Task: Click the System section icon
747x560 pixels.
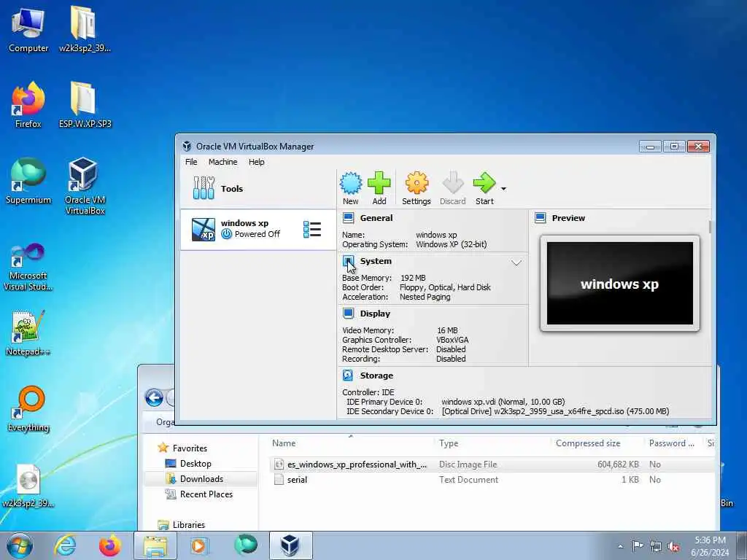Action: point(348,261)
